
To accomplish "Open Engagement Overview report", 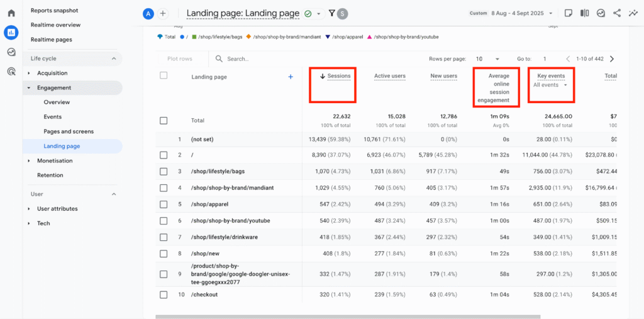I will pos(57,103).
